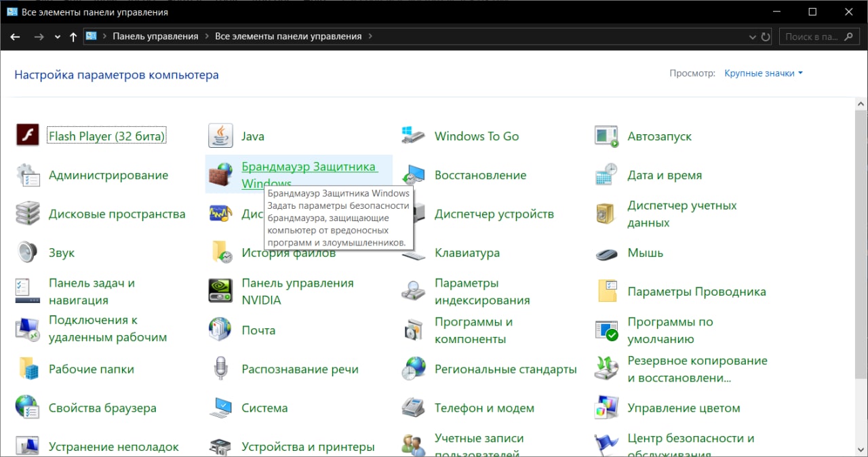This screenshot has height=457, width=868.
Task: Click the Клавиатура keyboard icon
Action: [414, 255]
